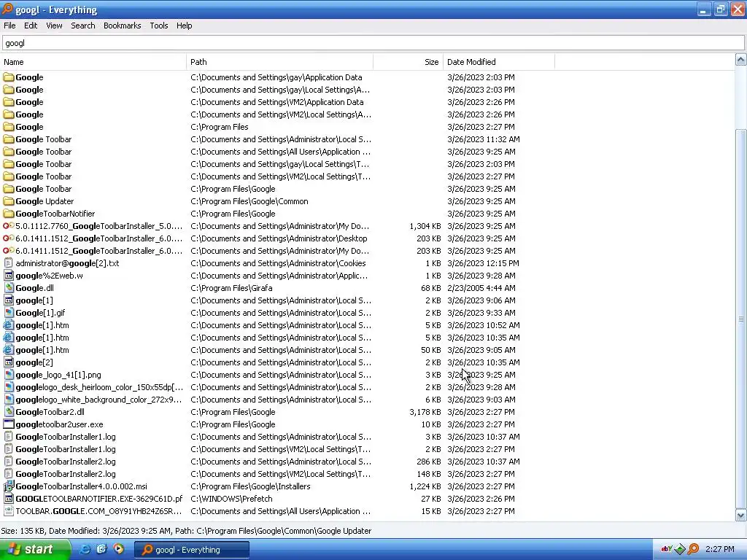Click the '148 KB' size value

[x=429, y=474]
